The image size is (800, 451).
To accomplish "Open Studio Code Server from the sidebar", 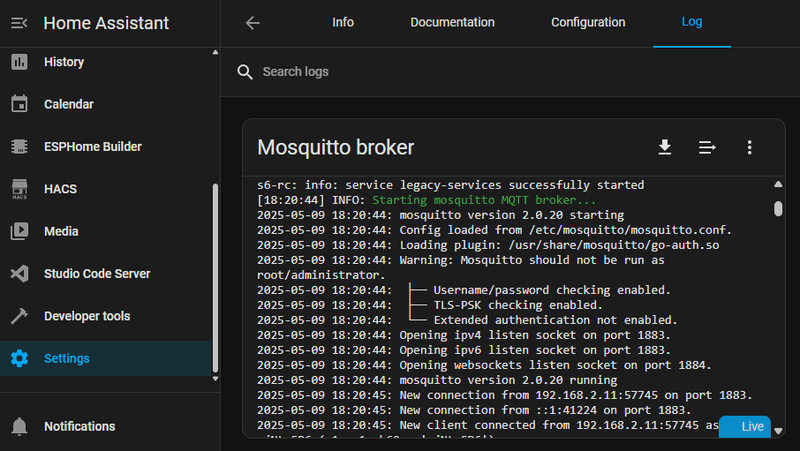I will pyautogui.click(x=106, y=274).
